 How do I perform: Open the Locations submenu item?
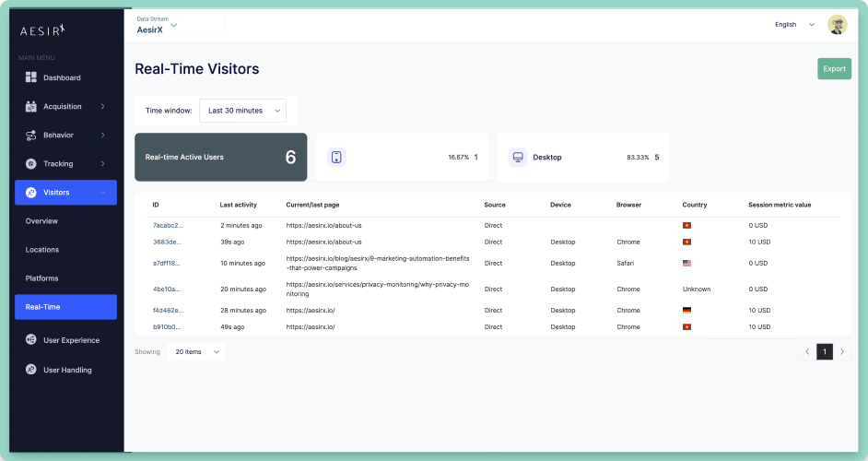(42, 250)
